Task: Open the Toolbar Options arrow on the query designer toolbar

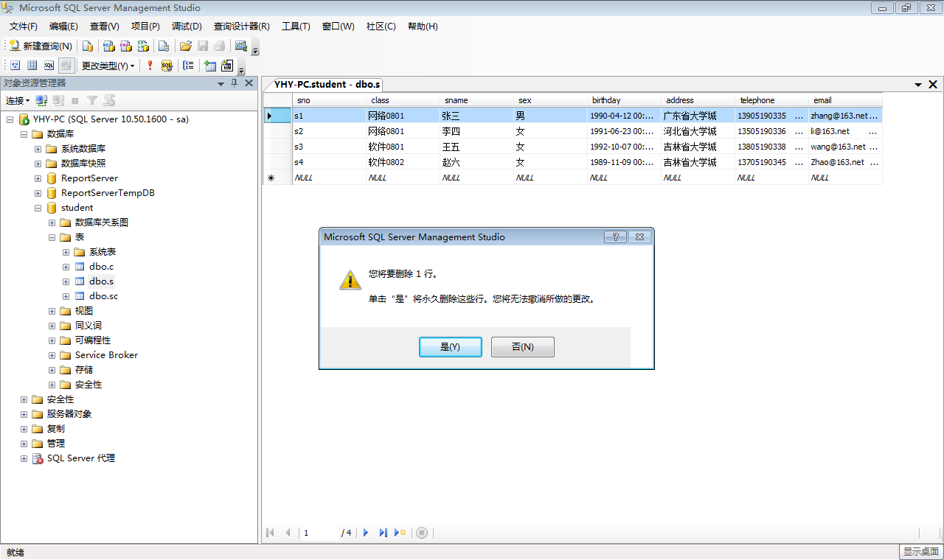Action: coord(241,70)
